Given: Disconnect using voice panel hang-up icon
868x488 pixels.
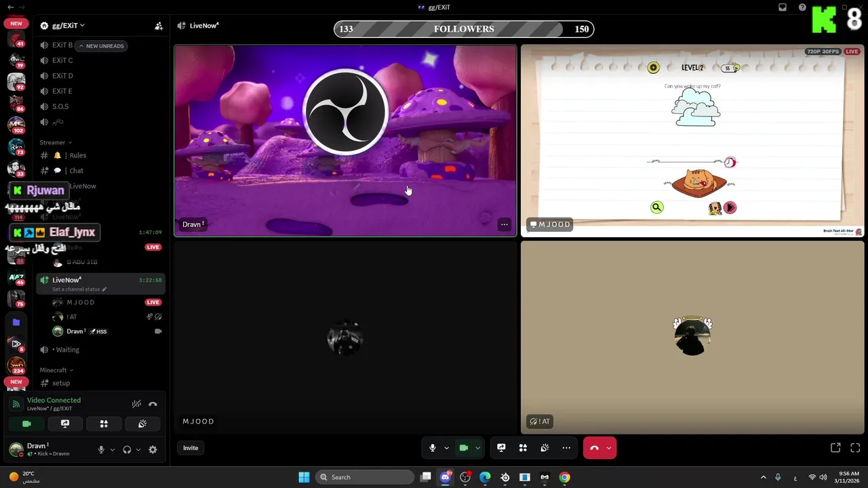Looking at the screenshot, I should click(153, 404).
